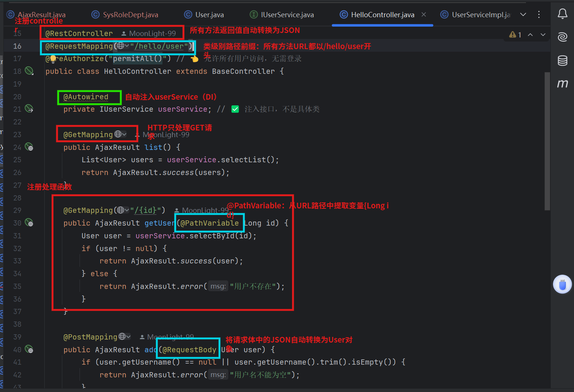574x392 pixels.
Task: Click the bean gutter icon on line 18
Action: pyautogui.click(x=29, y=71)
